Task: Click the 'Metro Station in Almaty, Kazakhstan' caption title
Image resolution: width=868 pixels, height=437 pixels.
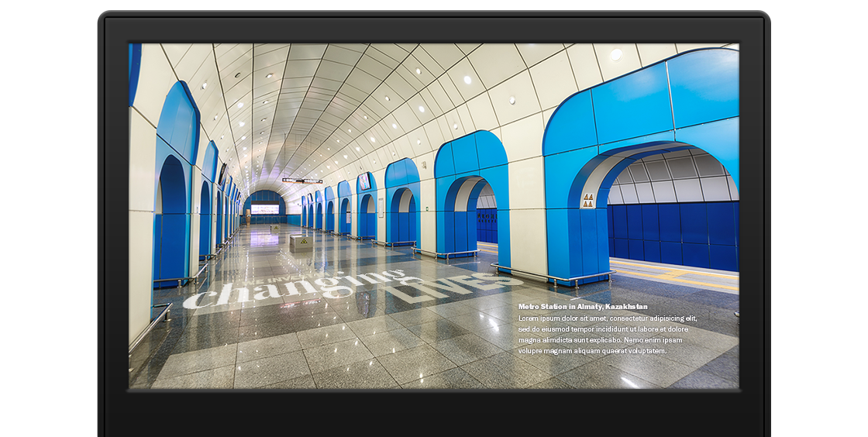Action: 583,307
